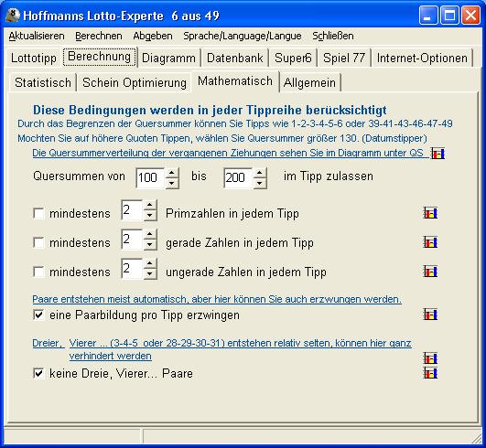The image size is (486, 448).
Task: Increase the Primzahlen count with up arrow
Action: (x=150, y=205)
